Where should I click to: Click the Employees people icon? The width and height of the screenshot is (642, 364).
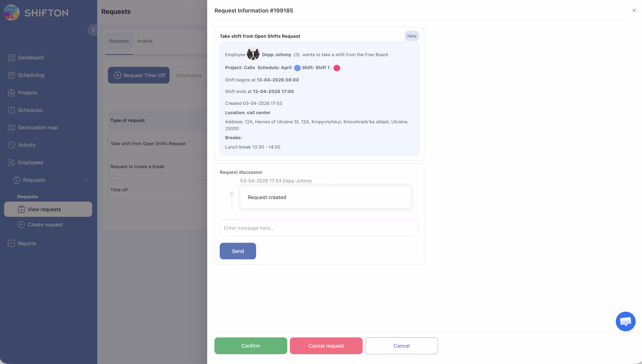tap(11, 162)
